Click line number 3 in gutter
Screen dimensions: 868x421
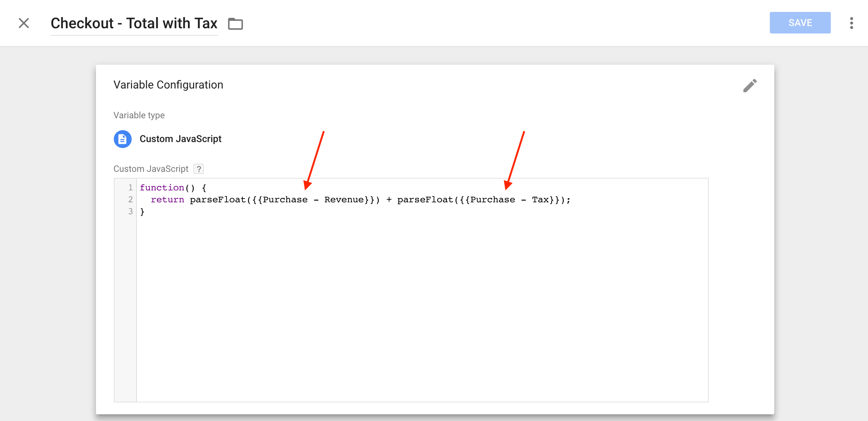[130, 211]
